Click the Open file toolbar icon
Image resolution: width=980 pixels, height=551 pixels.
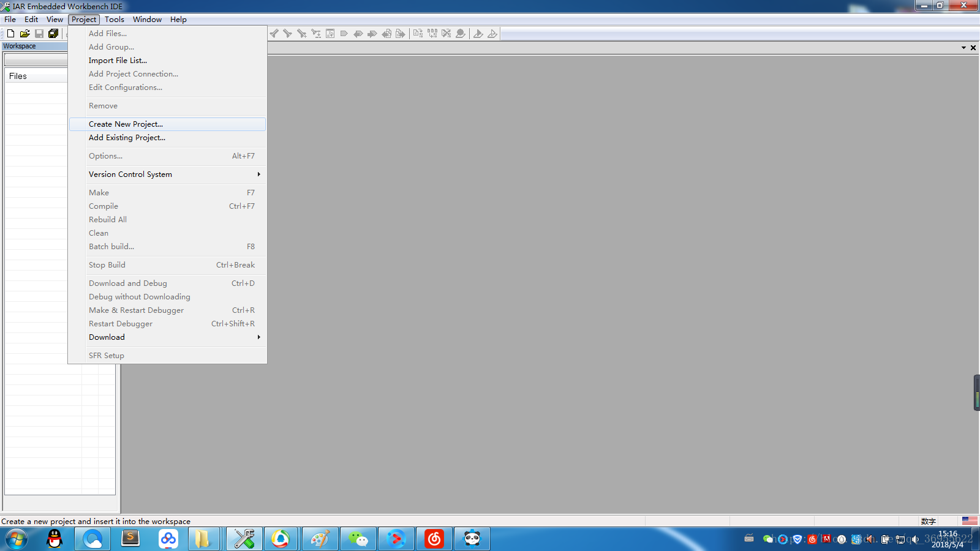coord(24,34)
